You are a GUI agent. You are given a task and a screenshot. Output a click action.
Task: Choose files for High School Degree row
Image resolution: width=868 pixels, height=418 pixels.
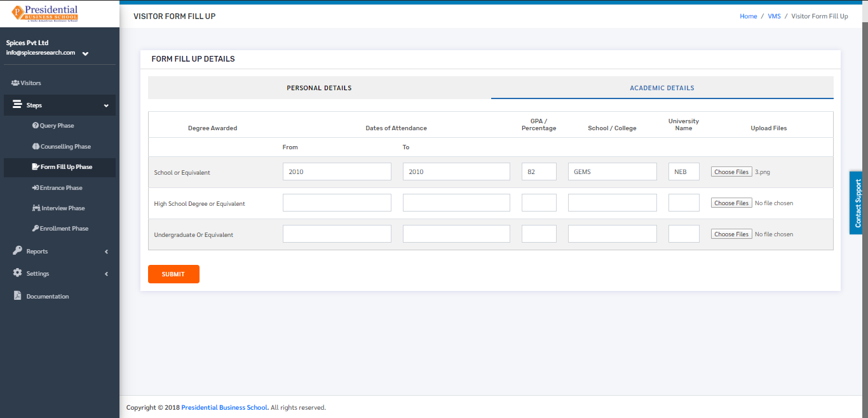click(x=731, y=203)
